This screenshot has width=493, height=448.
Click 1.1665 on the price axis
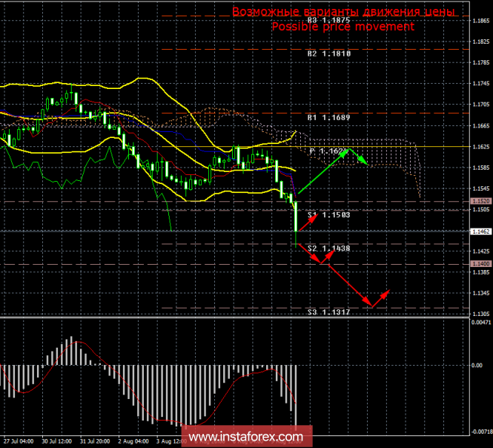481,126
